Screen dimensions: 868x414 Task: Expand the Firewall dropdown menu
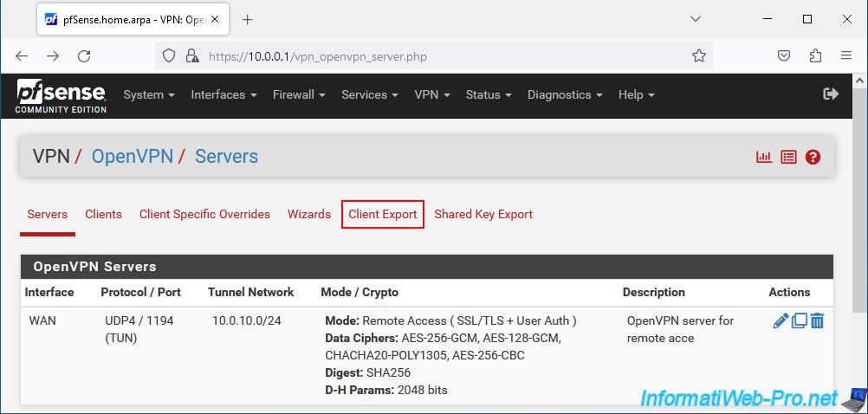(x=299, y=94)
